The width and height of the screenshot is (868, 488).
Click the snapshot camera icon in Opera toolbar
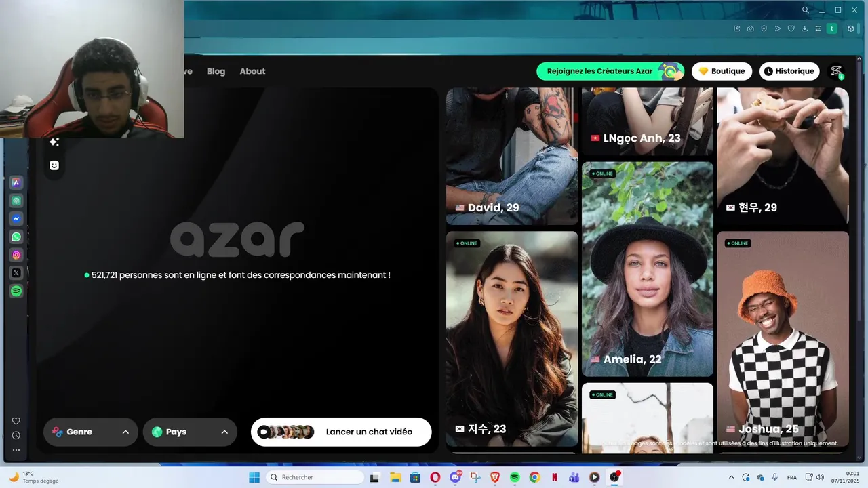coord(750,28)
